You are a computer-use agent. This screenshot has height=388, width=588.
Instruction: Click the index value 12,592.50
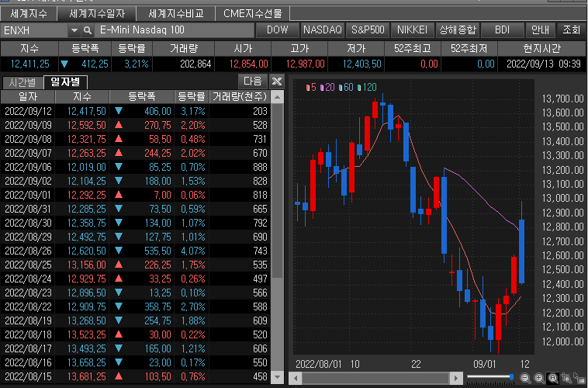coord(87,125)
